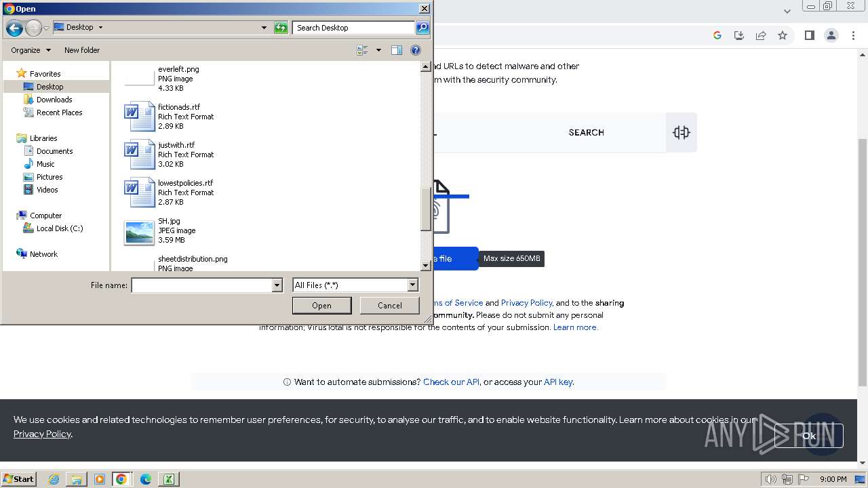Open the Privacy Policy link in terms

point(527,303)
